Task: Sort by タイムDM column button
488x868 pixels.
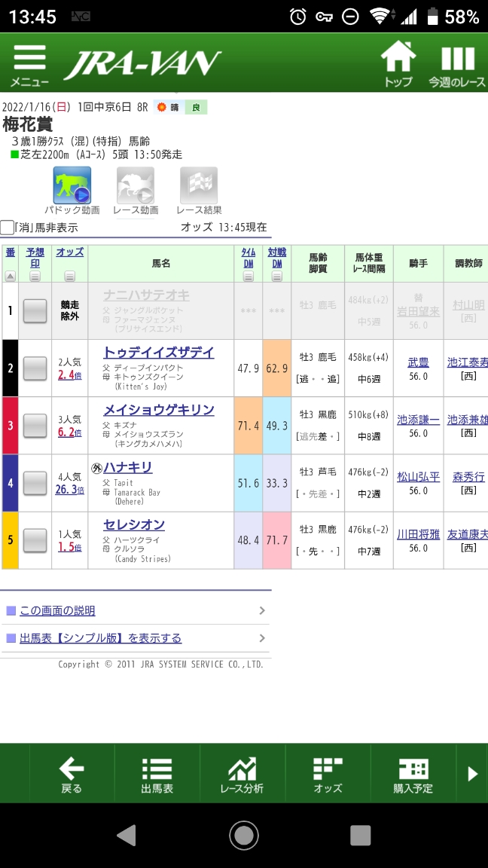Action: (249, 277)
